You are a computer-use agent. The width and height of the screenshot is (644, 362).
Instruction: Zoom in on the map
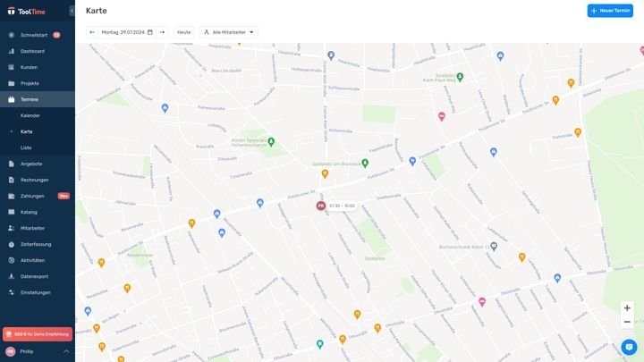(x=627, y=307)
